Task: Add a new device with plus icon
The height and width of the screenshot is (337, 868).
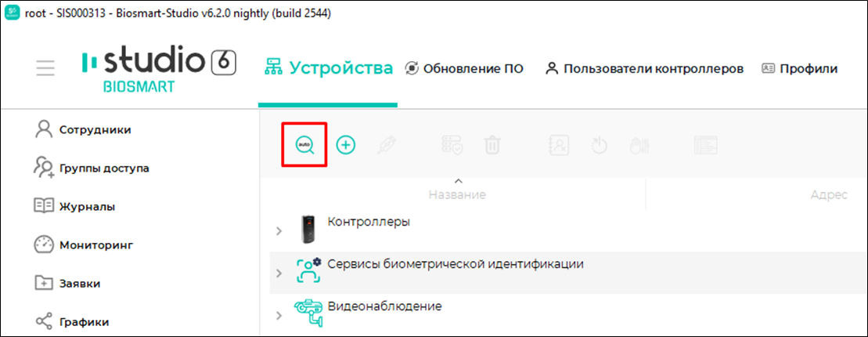Action: [346, 145]
